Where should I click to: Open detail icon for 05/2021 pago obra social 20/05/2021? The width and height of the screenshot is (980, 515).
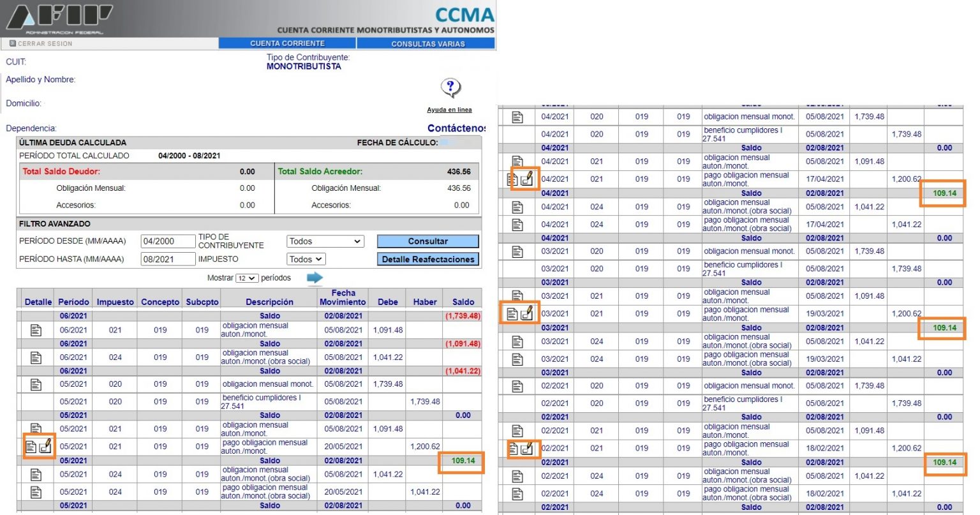pos(36,492)
